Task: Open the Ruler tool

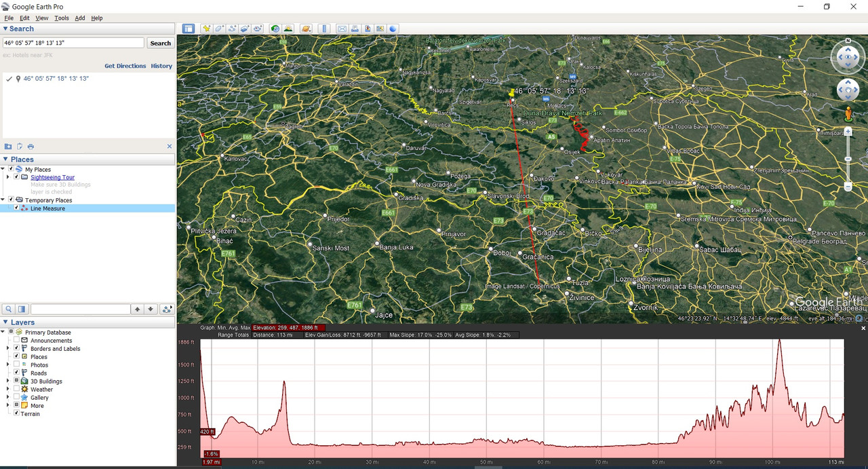Action: [324, 29]
